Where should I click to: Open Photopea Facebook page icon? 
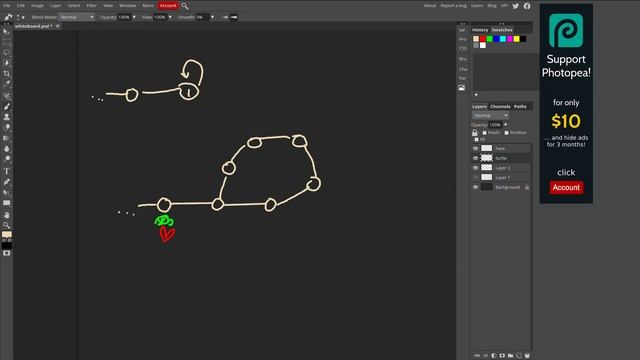click(x=527, y=6)
